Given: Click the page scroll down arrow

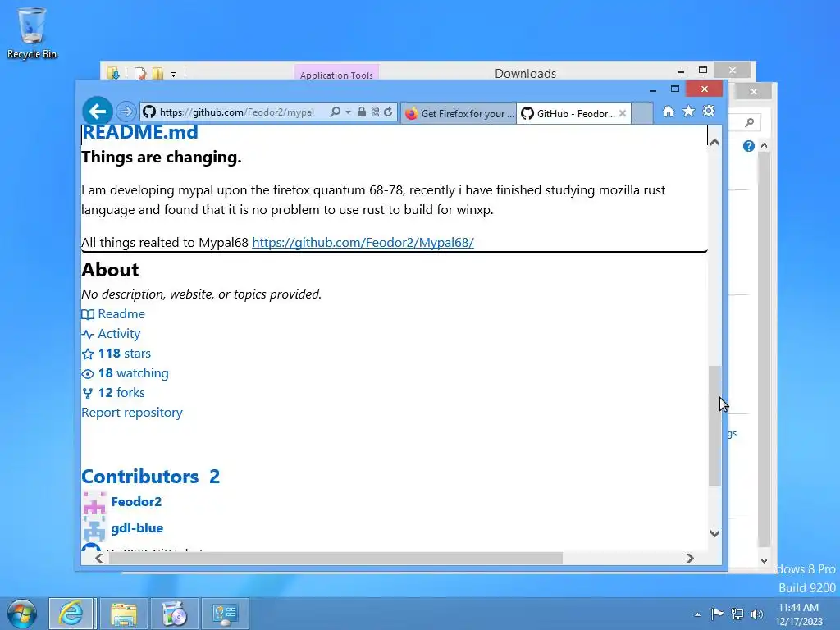Looking at the screenshot, I should pos(714,533).
